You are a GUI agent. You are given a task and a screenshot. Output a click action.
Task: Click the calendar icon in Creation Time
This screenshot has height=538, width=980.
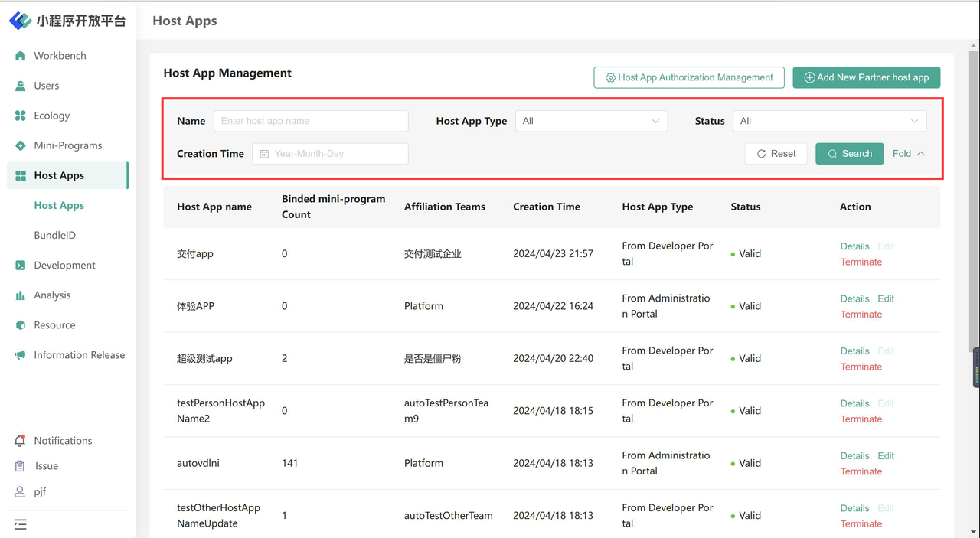tap(264, 154)
